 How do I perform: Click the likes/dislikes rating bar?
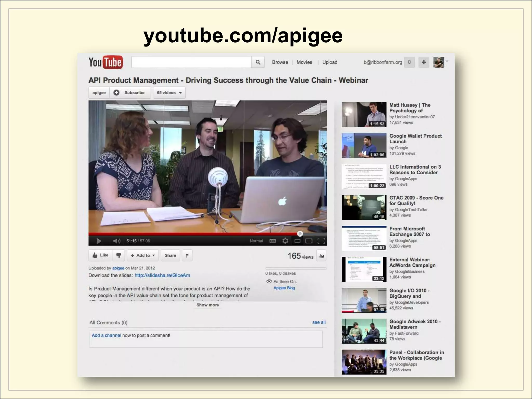296,268
